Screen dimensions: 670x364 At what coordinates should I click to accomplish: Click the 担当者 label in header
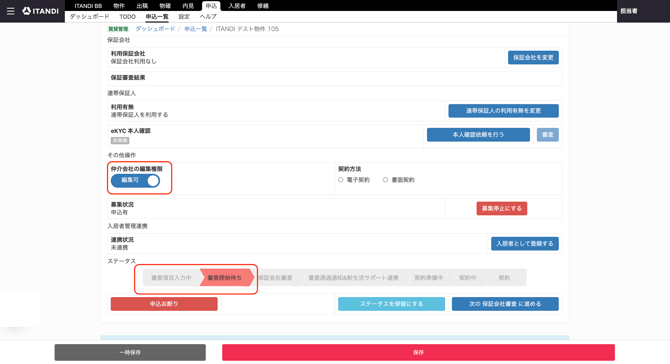coord(629,11)
